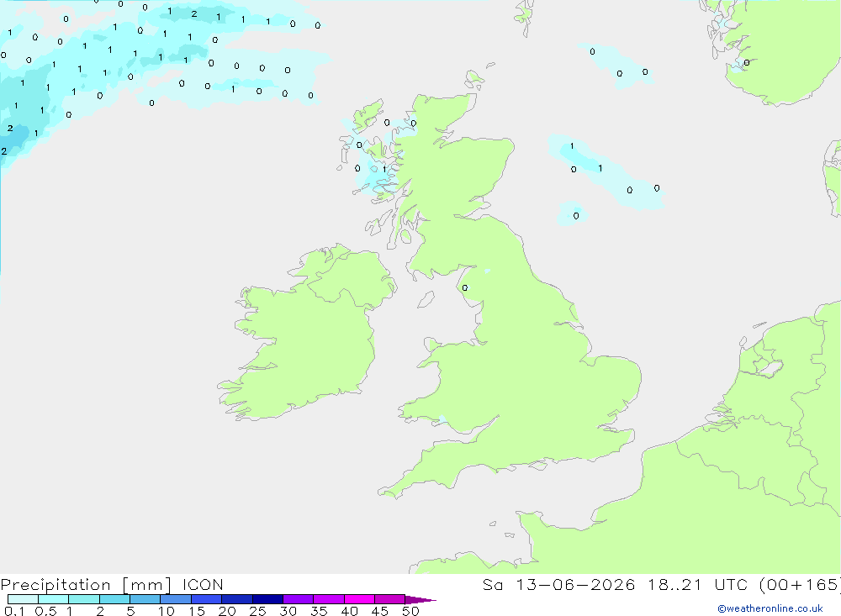The width and height of the screenshot is (841, 616).
Task: Select the 35 to 40 mm violet swatch
Action: [x=329, y=599]
